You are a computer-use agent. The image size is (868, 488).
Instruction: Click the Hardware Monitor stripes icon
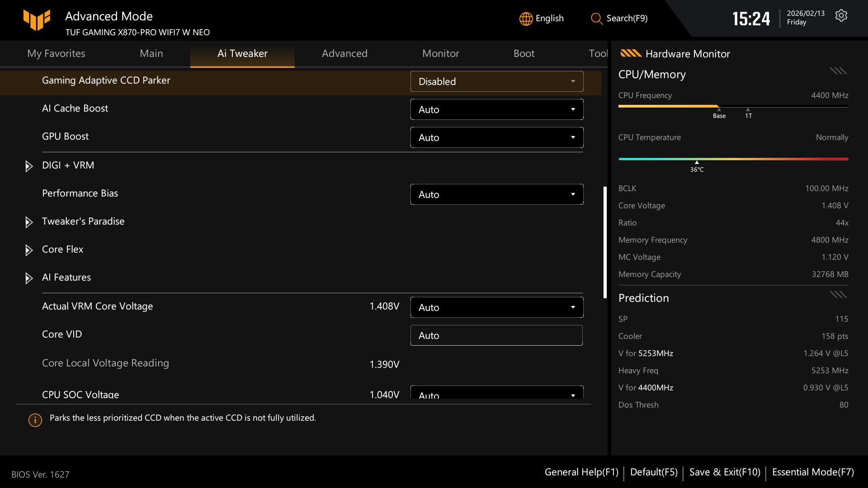[631, 53]
